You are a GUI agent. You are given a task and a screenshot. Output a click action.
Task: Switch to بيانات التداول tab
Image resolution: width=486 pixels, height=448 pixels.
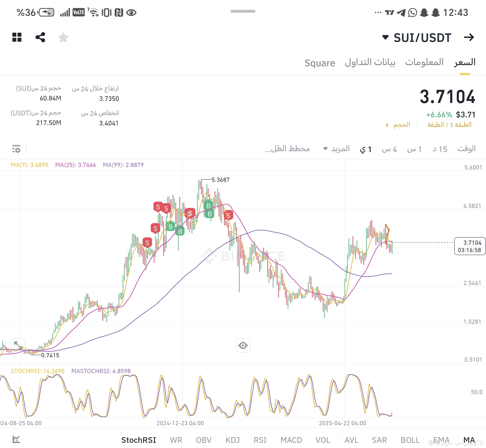tap(370, 63)
